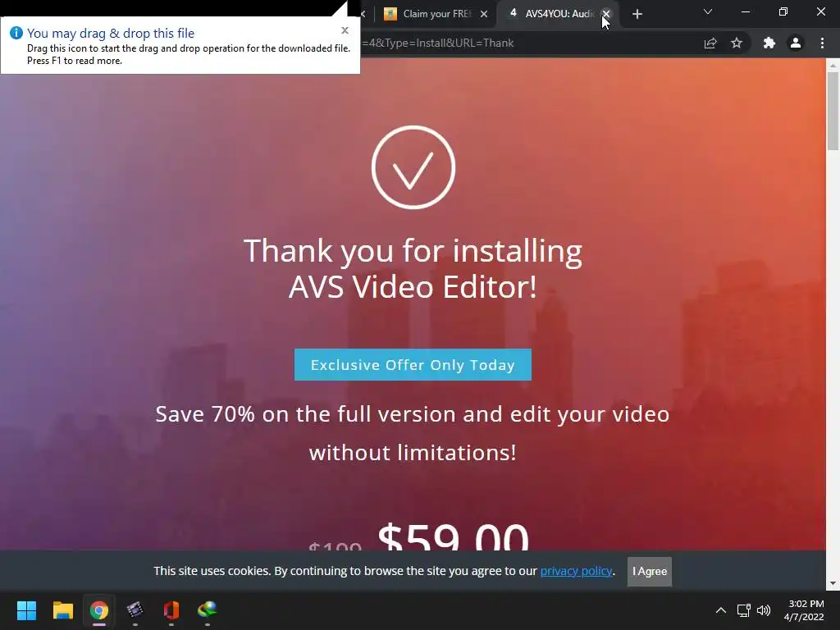This screenshot has width=840, height=630.
Task: Click the 'Save 70% on the full version' text
Action: coord(413,414)
